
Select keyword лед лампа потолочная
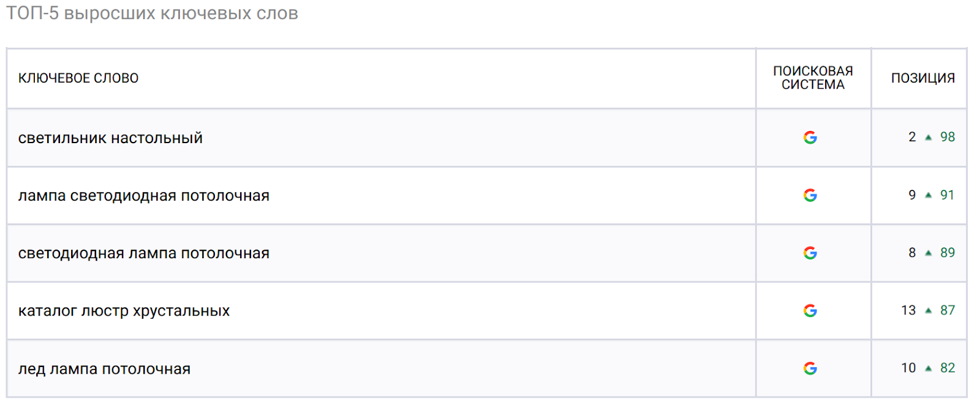click(104, 369)
